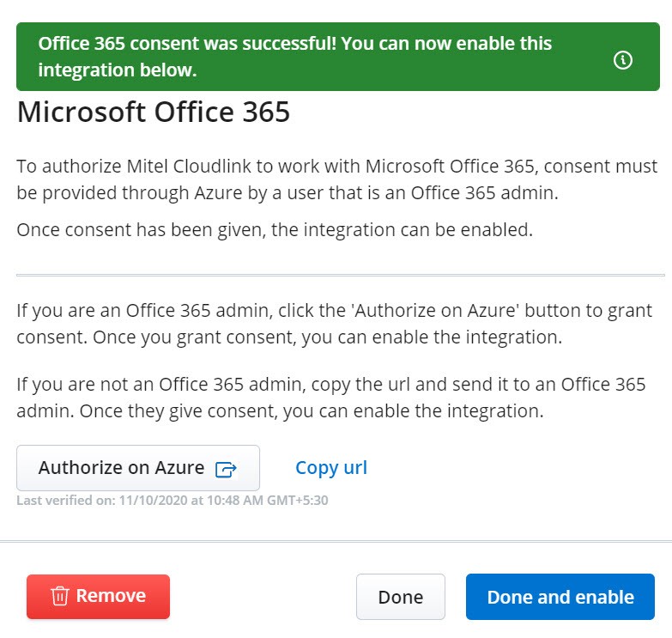Click the external-link icon on Authorize on Azure
672x638 pixels.
point(226,470)
